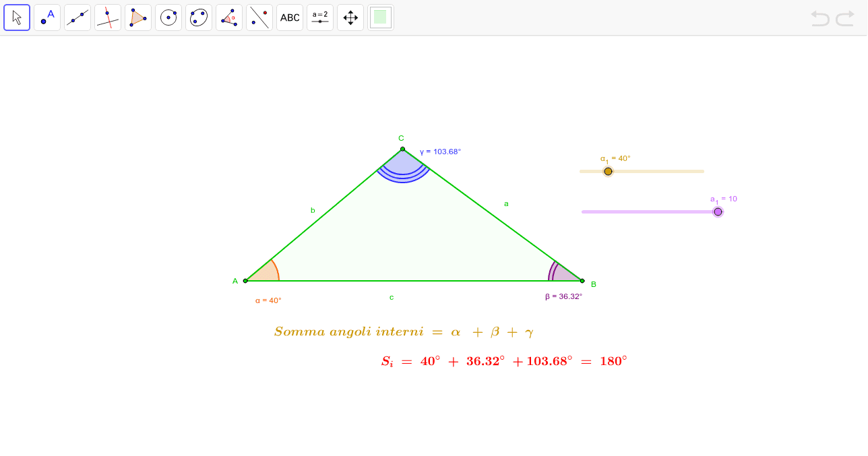Select the Perpendicular Line tool

click(x=107, y=17)
